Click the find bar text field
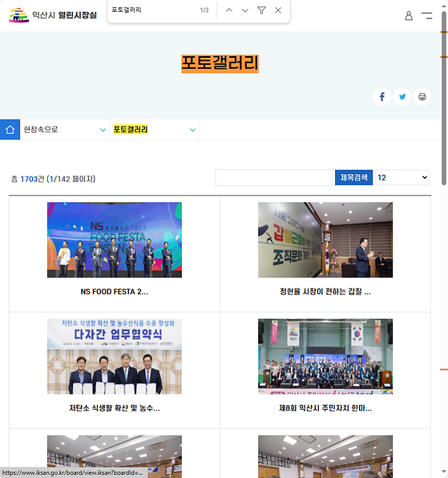The height and width of the screenshot is (478, 448). click(152, 10)
